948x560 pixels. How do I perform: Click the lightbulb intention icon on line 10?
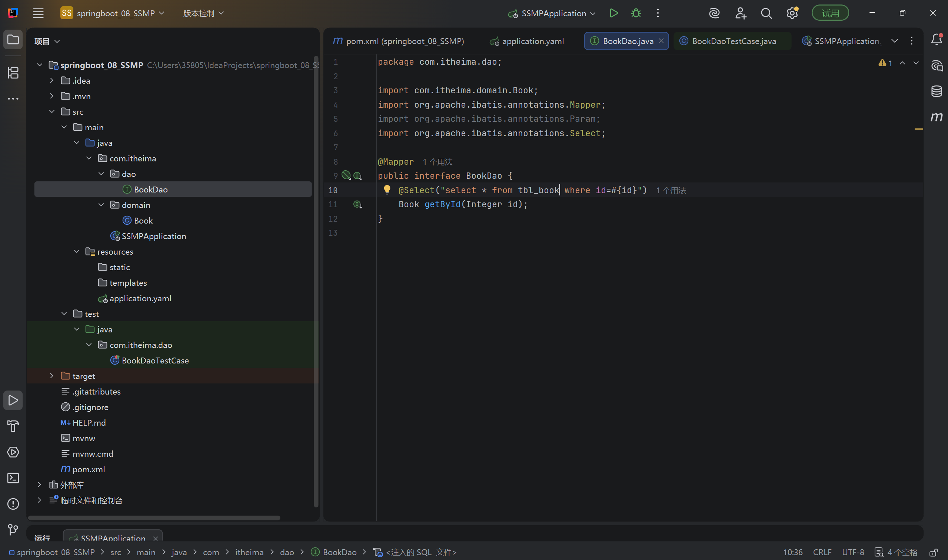pyautogui.click(x=387, y=190)
